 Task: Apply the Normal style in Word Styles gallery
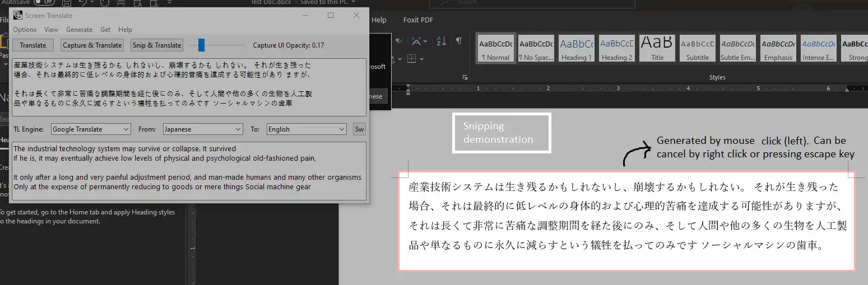[x=495, y=49]
